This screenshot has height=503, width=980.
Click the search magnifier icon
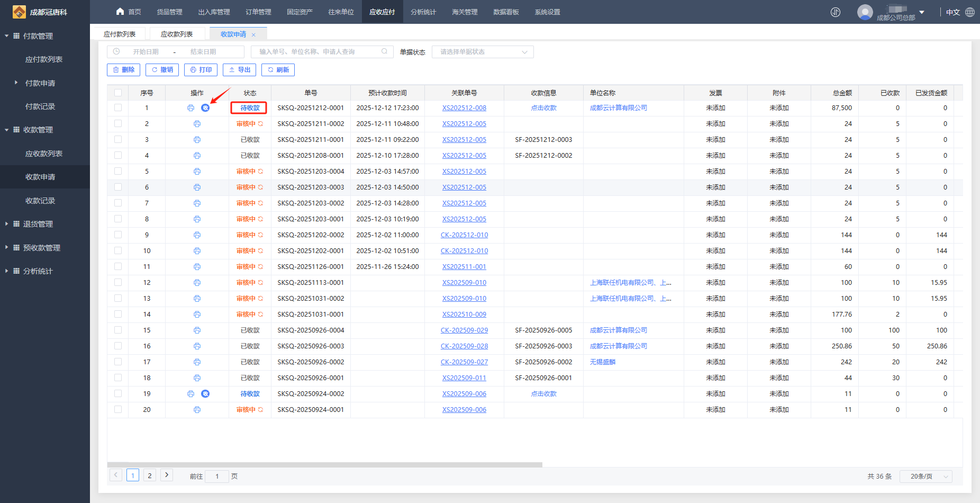[385, 52]
